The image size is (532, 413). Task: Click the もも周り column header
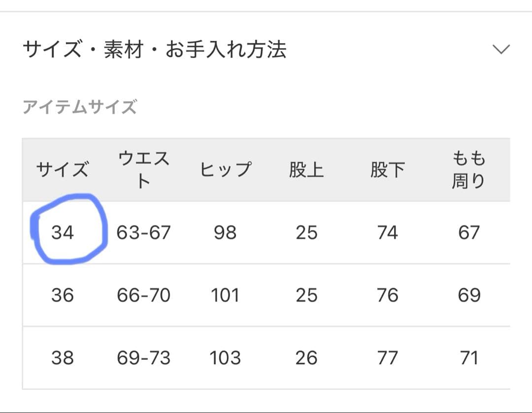(x=468, y=170)
